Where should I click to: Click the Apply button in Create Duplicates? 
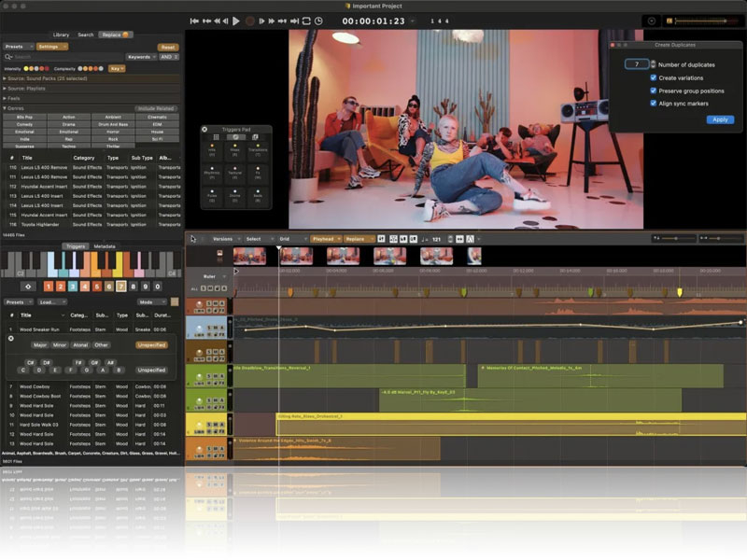(719, 119)
